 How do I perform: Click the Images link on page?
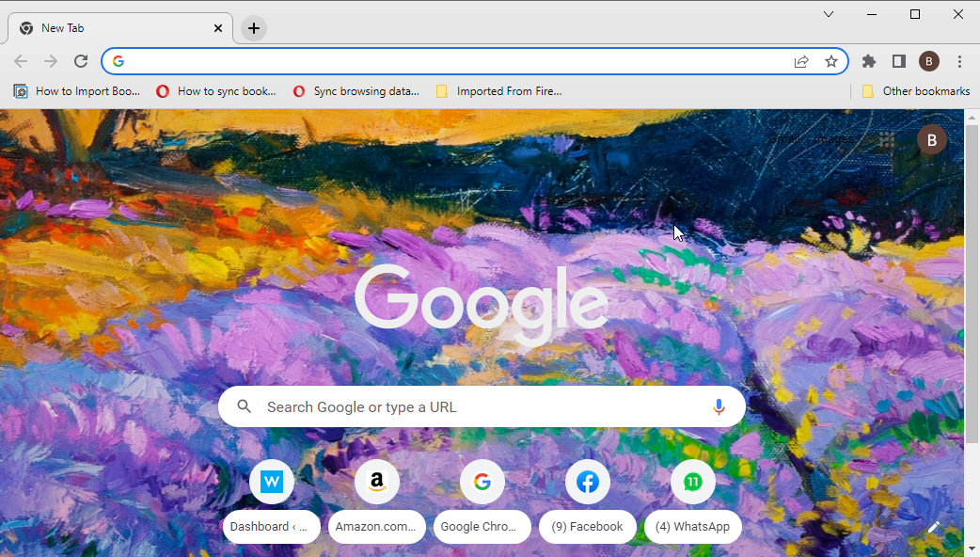point(834,139)
